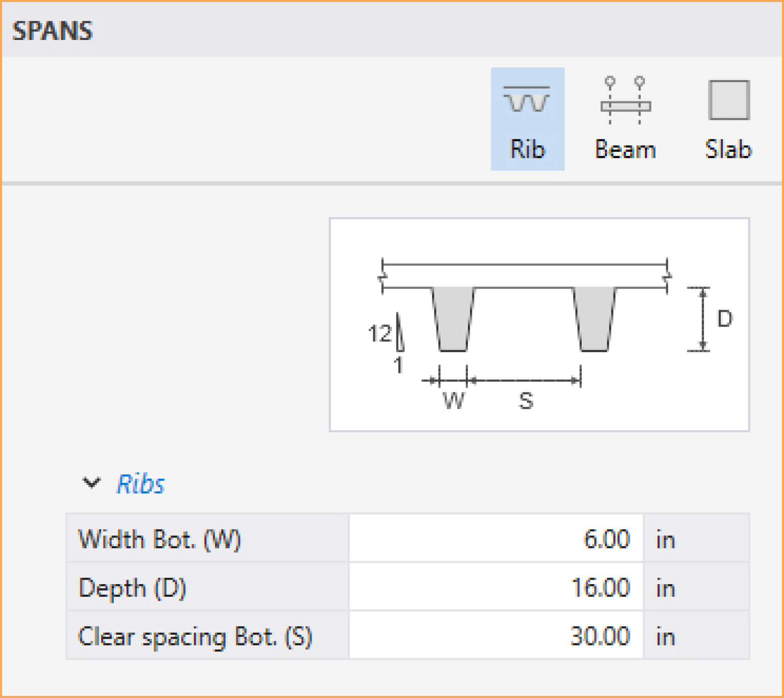Screen dimensions: 784x698
Task: Edit the Clear spacing Bot. (S) value
Action: [496, 636]
